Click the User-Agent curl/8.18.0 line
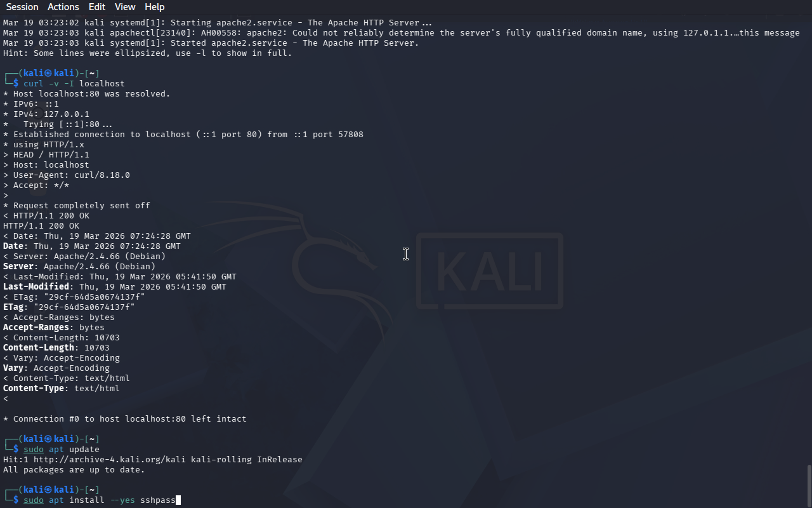 [x=67, y=175]
